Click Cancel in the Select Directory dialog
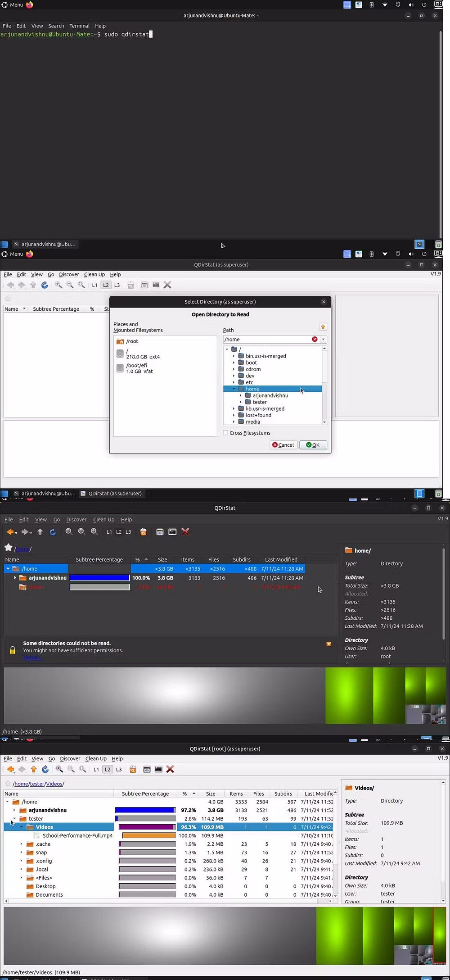The width and height of the screenshot is (450, 980). click(283, 445)
